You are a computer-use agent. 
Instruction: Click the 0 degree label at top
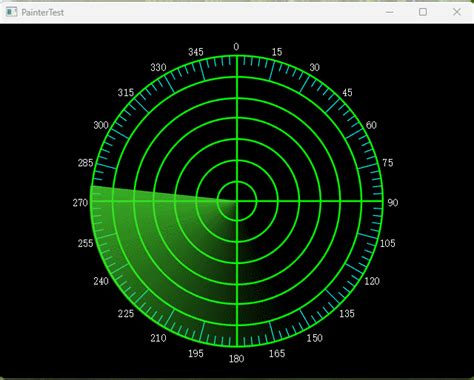point(236,47)
